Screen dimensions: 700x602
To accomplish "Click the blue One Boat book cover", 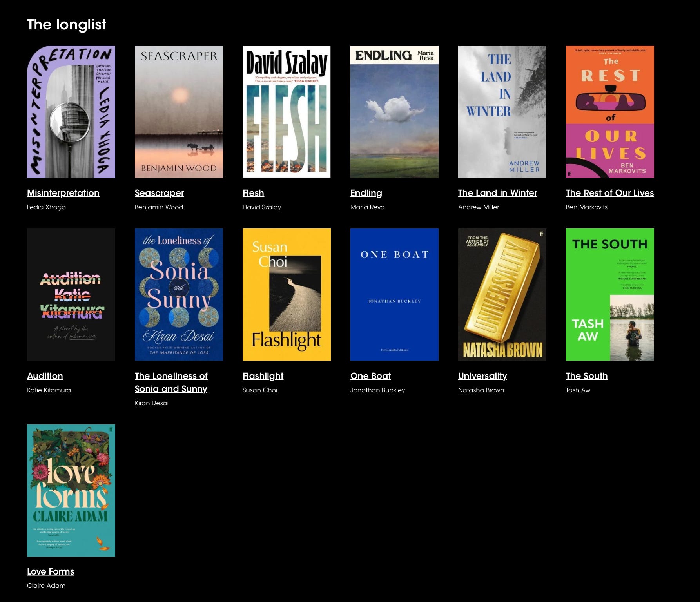I will click(x=394, y=294).
